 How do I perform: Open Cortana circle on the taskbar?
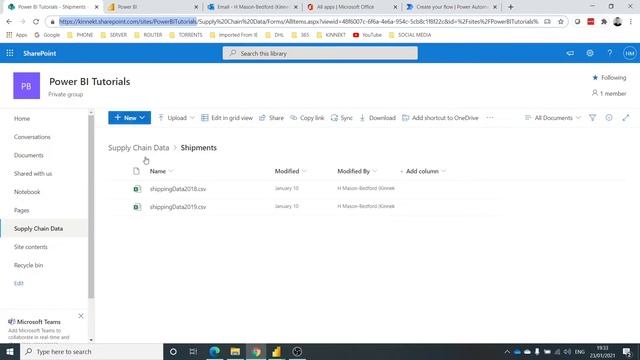click(173, 351)
